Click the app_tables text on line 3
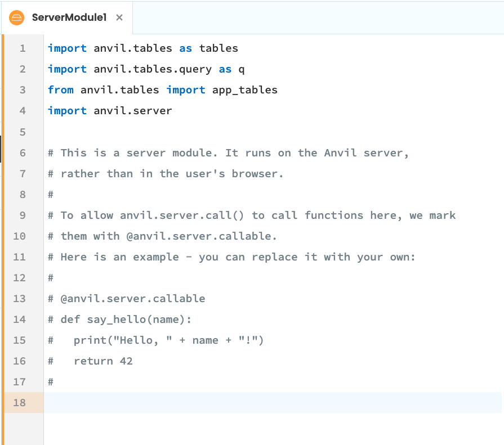This screenshot has height=445, width=504. [x=244, y=90]
